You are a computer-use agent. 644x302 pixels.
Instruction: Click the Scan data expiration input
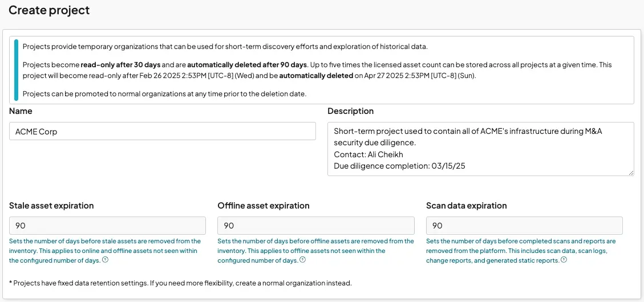pos(524,226)
